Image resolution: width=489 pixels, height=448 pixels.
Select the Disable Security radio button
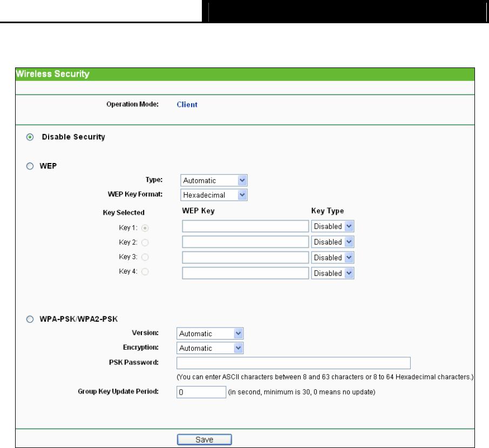click(x=30, y=137)
